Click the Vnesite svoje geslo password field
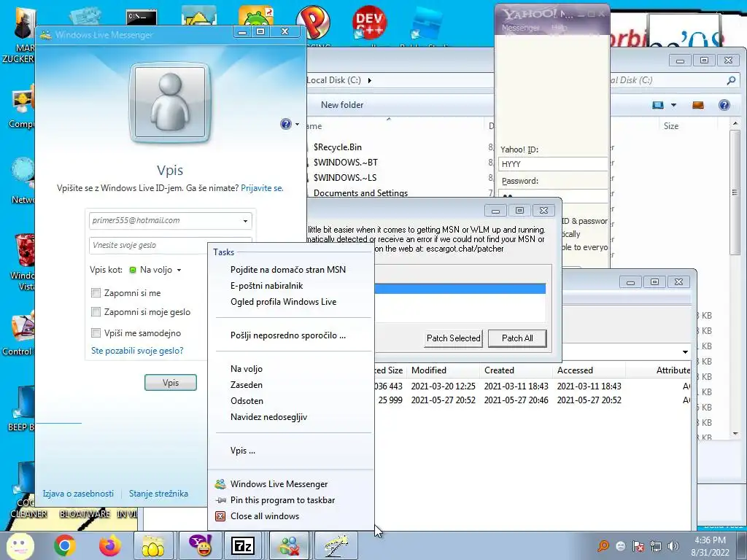Image resolution: width=747 pixels, height=560 pixels. tap(149, 245)
